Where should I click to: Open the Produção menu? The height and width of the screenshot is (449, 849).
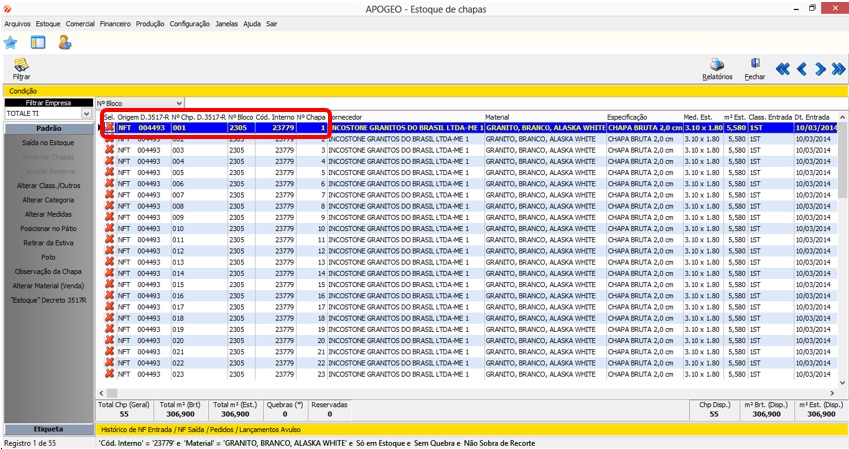tap(150, 24)
